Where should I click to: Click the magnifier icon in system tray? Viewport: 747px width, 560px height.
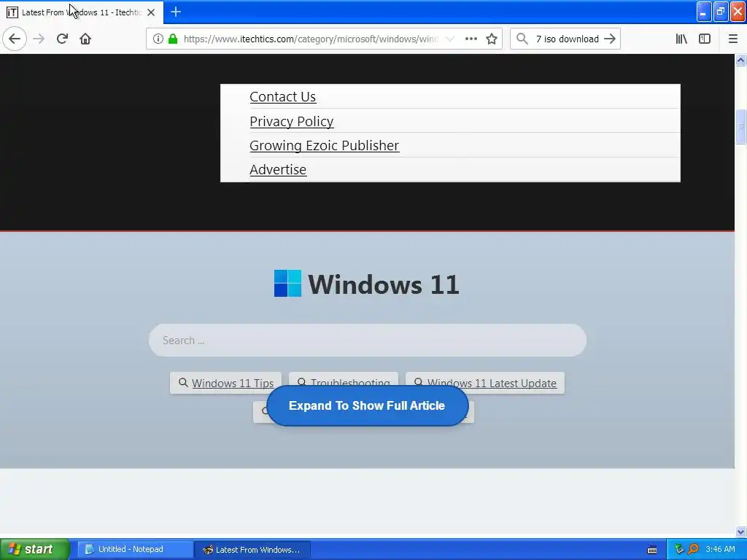point(693,549)
